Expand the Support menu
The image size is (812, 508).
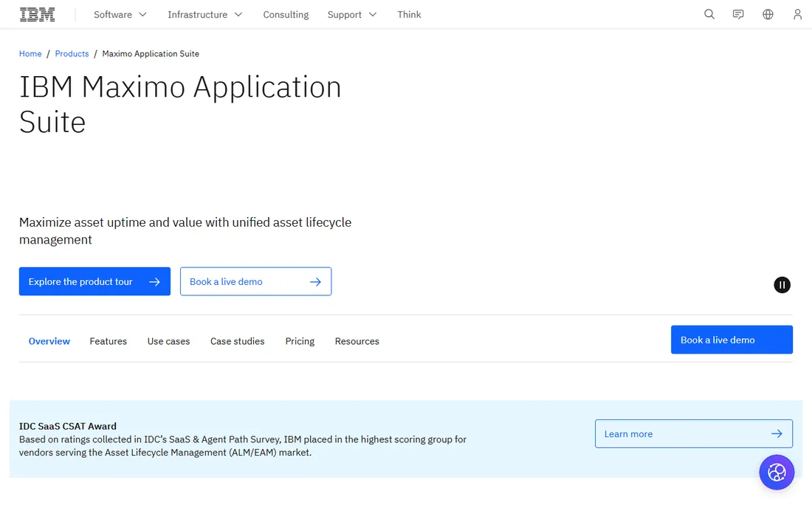coord(352,15)
